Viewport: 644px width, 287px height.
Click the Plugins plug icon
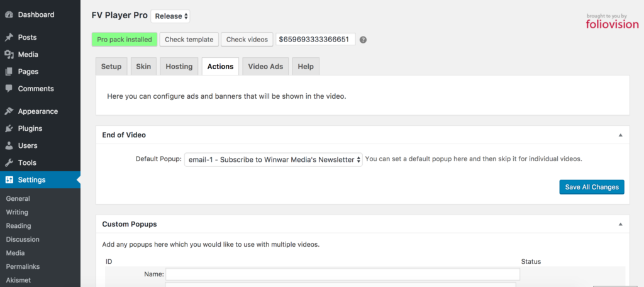[9, 128]
